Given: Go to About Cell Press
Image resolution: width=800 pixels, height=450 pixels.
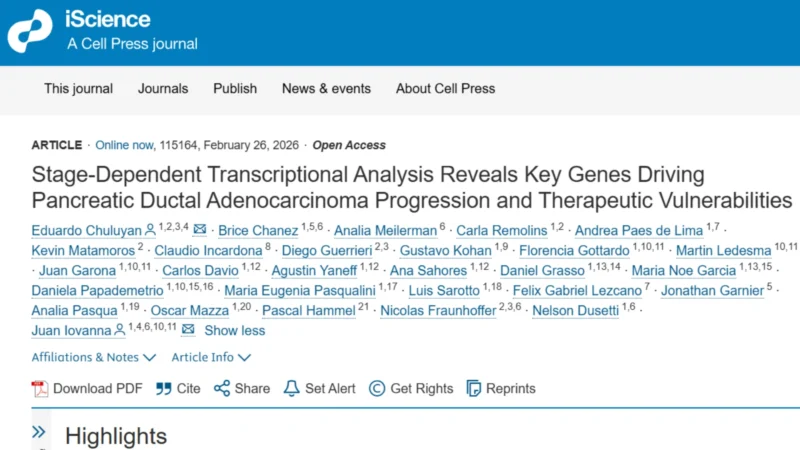Looking at the screenshot, I should (445, 88).
